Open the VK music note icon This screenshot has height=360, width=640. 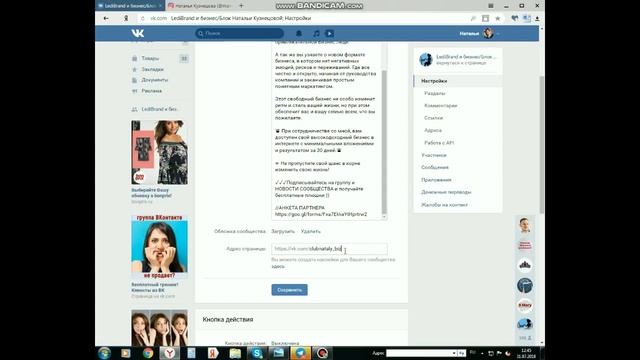316,33
